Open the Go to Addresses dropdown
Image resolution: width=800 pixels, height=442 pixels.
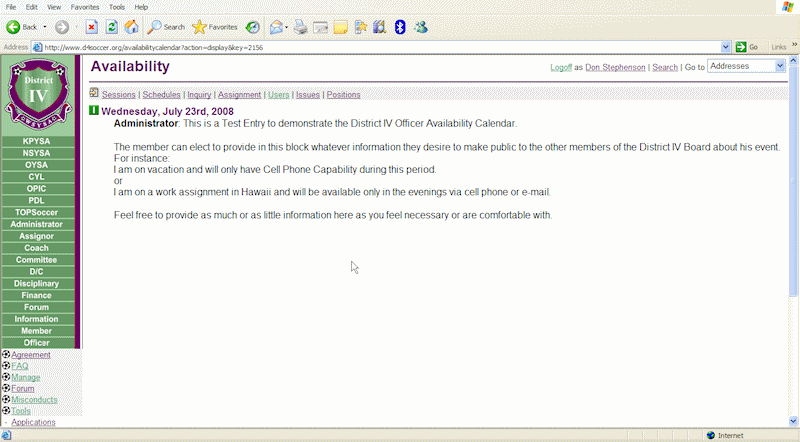pyautogui.click(x=747, y=66)
